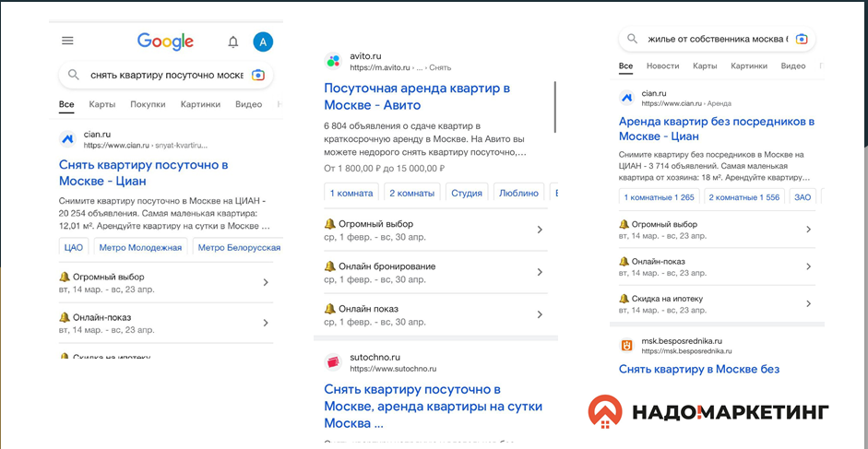Image resolution: width=868 pixels, height=449 pixels.
Task: Open the notifications bell icon
Action: pyautogui.click(x=233, y=41)
